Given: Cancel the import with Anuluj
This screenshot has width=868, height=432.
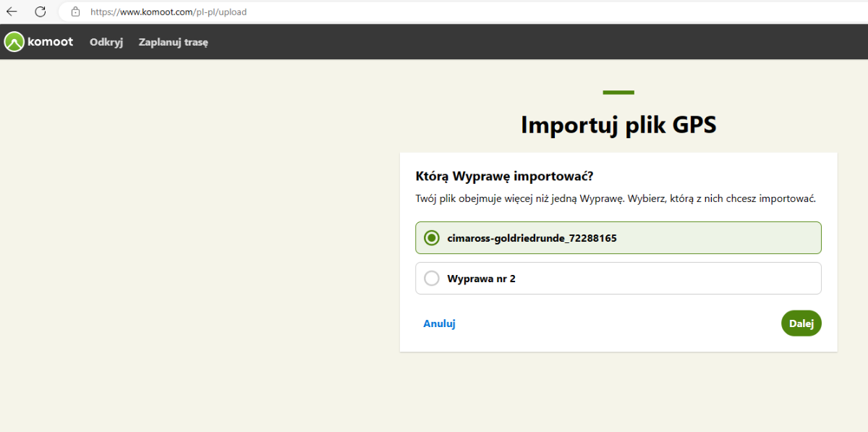Looking at the screenshot, I should 439,323.
